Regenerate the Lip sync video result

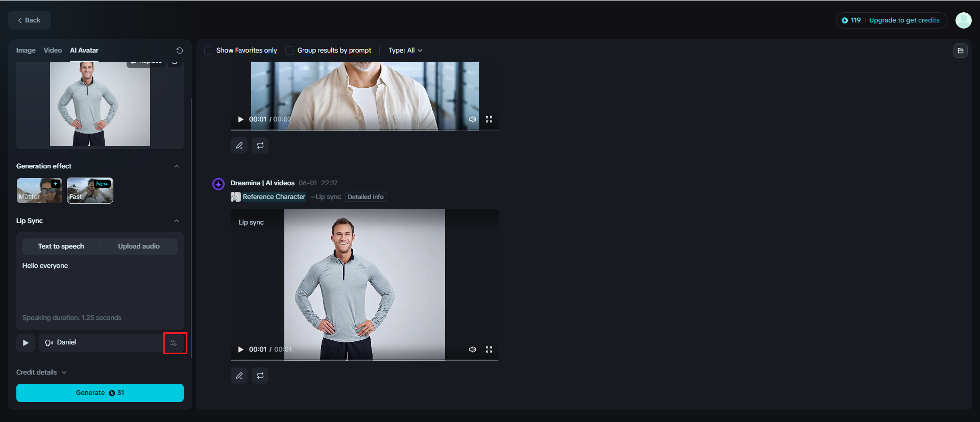(260, 376)
